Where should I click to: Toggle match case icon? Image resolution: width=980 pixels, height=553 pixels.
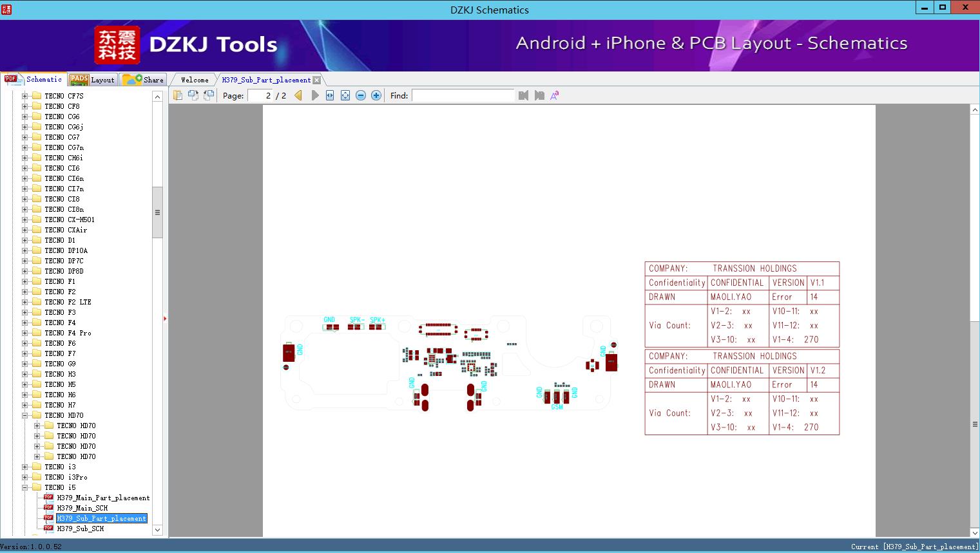click(x=554, y=95)
